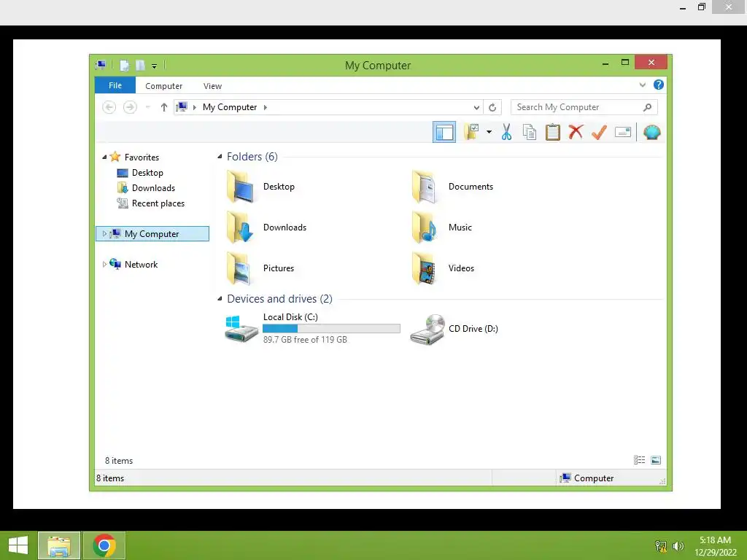Image resolution: width=747 pixels, height=560 pixels.
Task: Switch to Large icons view icon
Action: (x=656, y=460)
